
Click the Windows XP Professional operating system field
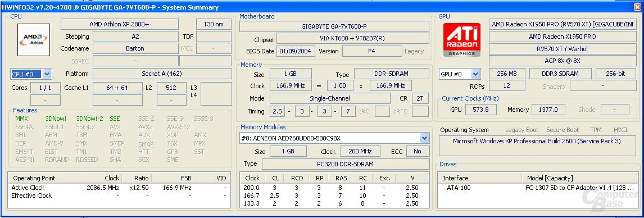537,145
